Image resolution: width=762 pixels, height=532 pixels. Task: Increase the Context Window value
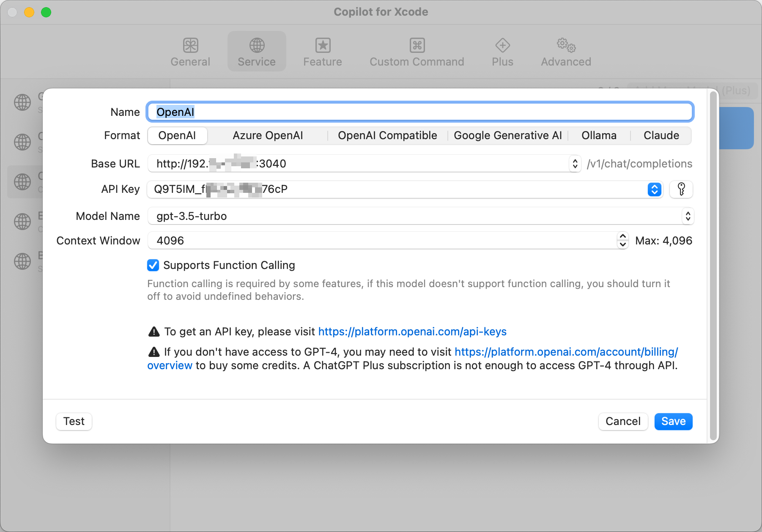622,236
